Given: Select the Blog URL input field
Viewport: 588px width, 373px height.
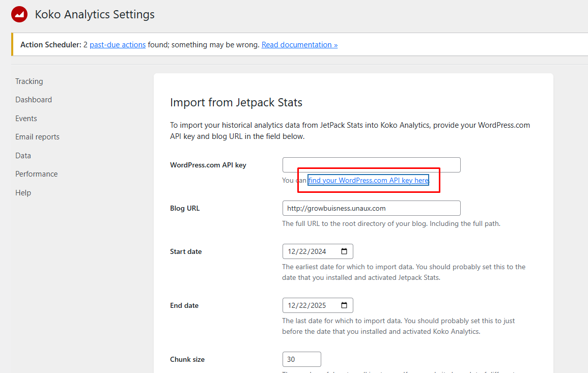Looking at the screenshot, I should pos(371,208).
